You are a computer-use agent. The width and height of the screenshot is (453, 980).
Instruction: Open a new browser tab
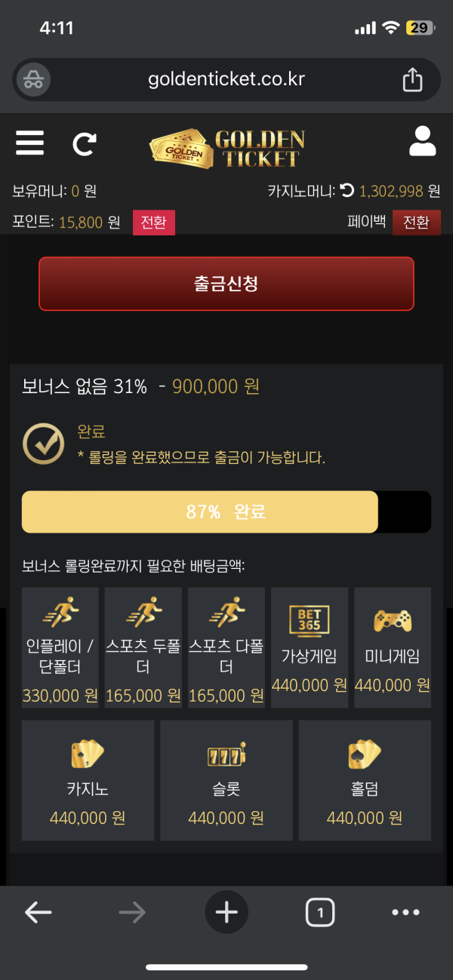[x=226, y=913]
